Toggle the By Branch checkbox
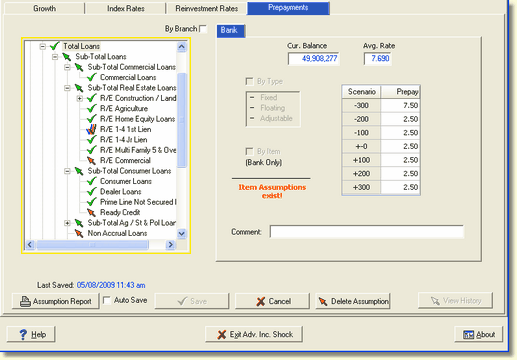The image size is (517, 360). point(203,29)
